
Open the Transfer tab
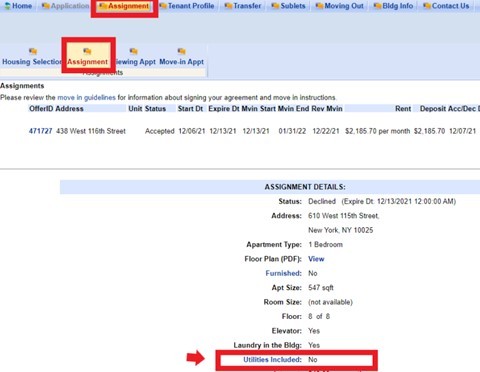(x=243, y=6)
